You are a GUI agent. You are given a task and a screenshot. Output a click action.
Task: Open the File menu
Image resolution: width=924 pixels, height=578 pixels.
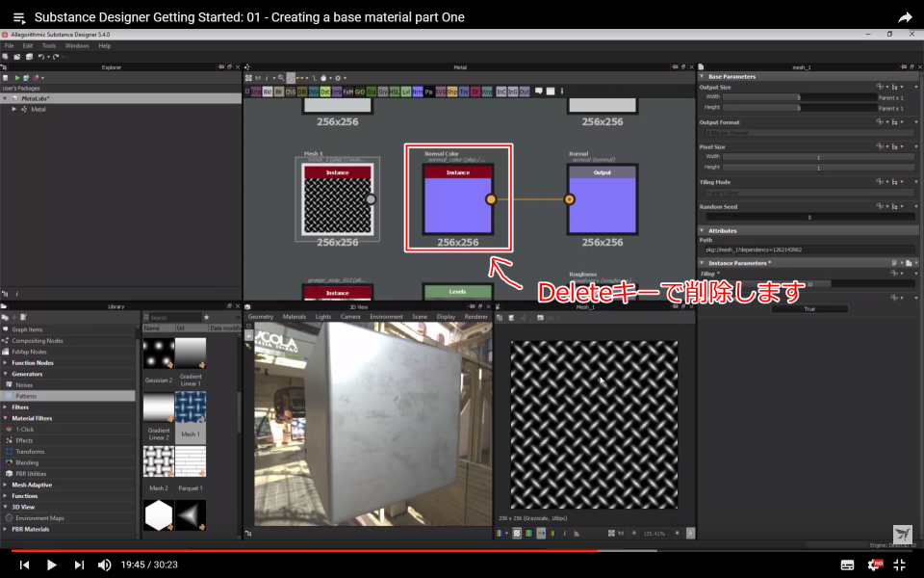tap(9, 45)
